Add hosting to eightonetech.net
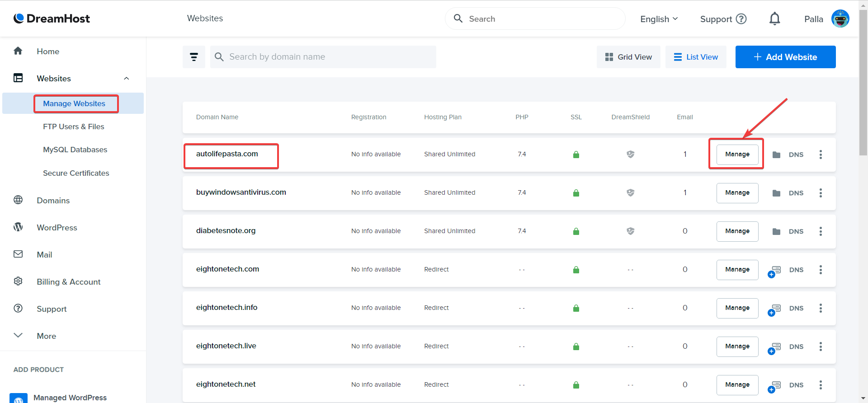The height and width of the screenshot is (403, 868). pos(774,387)
